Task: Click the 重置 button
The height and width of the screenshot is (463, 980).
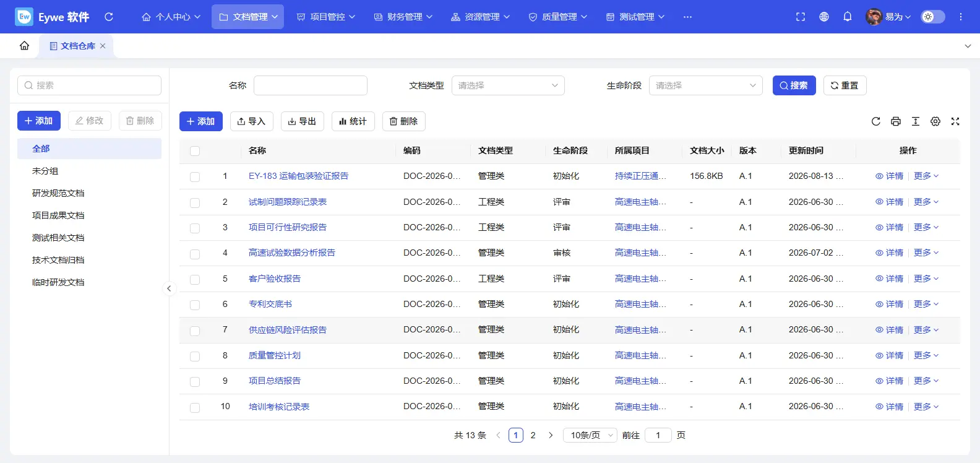Action: 845,85
